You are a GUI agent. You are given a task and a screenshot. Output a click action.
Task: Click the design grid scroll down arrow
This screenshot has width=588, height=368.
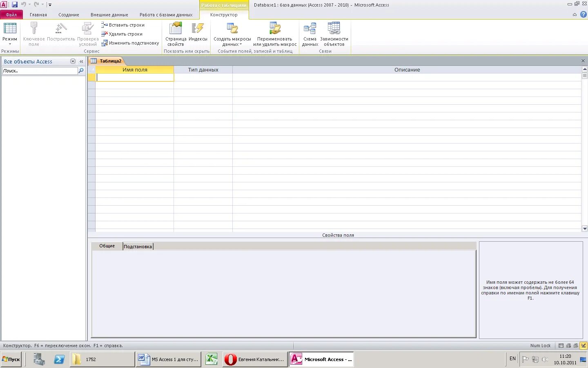(584, 229)
